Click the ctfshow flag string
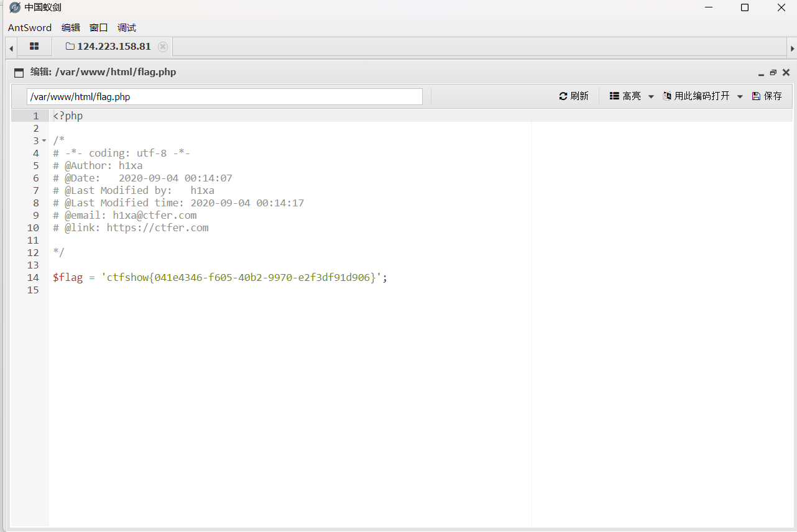797x532 pixels. (x=241, y=278)
